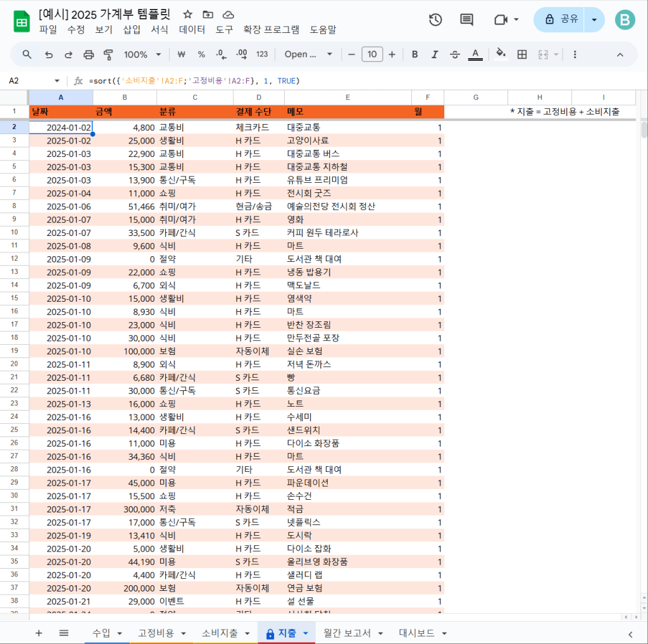648x644 pixels.
Task: Select the paint format roller icon
Action: [108, 54]
